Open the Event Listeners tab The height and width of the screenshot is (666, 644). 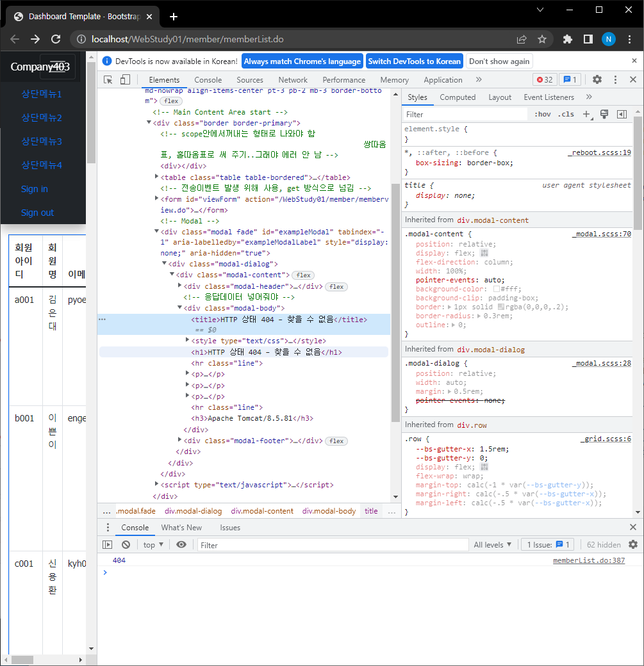[x=549, y=97]
